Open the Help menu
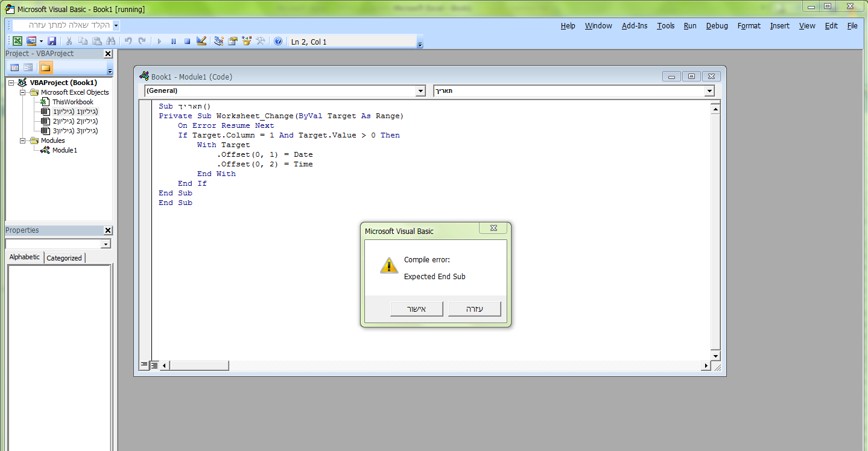This screenshot has width=868, height=451. [x=568, y=26]
